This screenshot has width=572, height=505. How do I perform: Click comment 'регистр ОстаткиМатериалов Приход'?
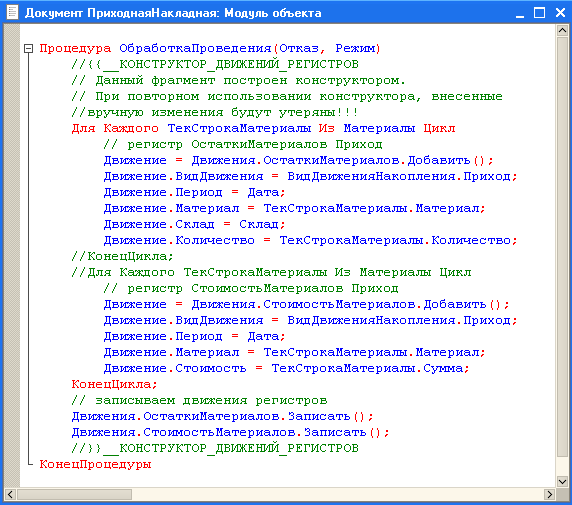[x=243, y=144]
